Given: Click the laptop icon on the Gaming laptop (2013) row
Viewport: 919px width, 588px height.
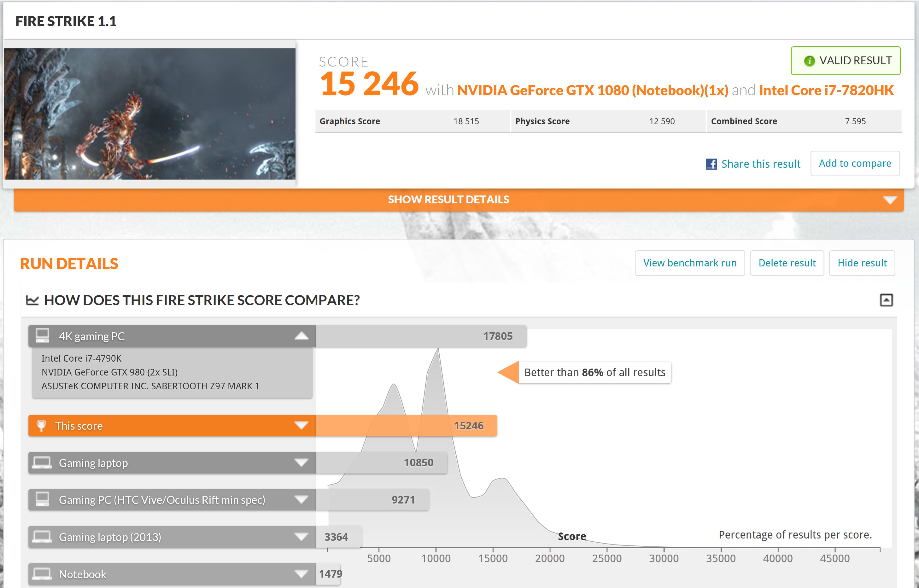Looking at the screenshot, I should [42, 537].
